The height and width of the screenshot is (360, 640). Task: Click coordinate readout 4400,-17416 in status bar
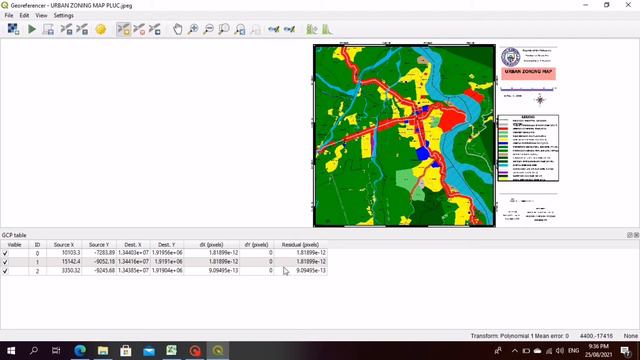[x=596, y=336]
